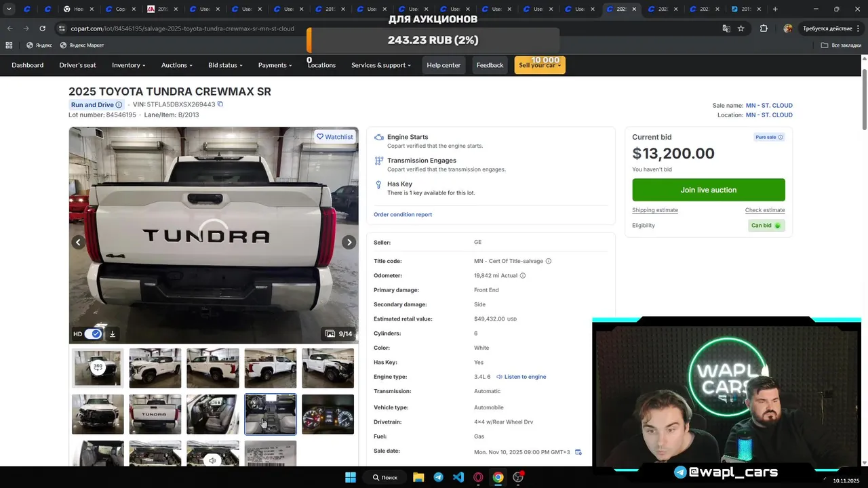
Task: Expand the Bid status dropdown
Action: tap(225, 65)
